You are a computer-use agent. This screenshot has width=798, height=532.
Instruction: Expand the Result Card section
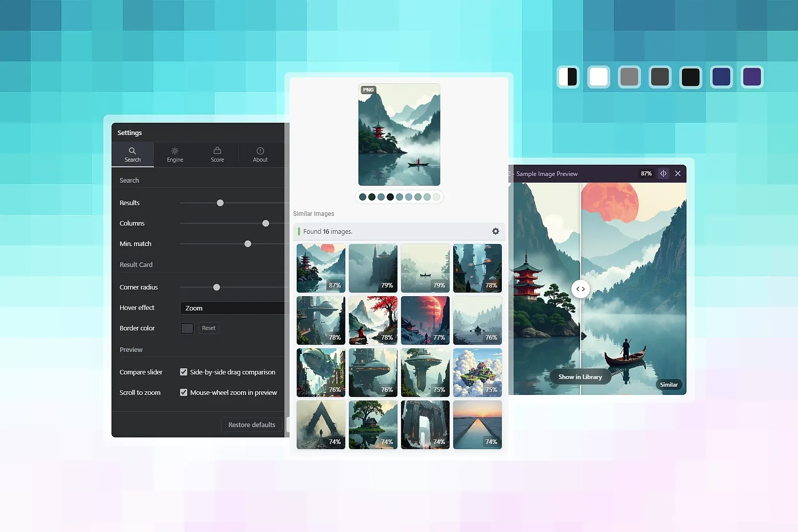[136, 264]
